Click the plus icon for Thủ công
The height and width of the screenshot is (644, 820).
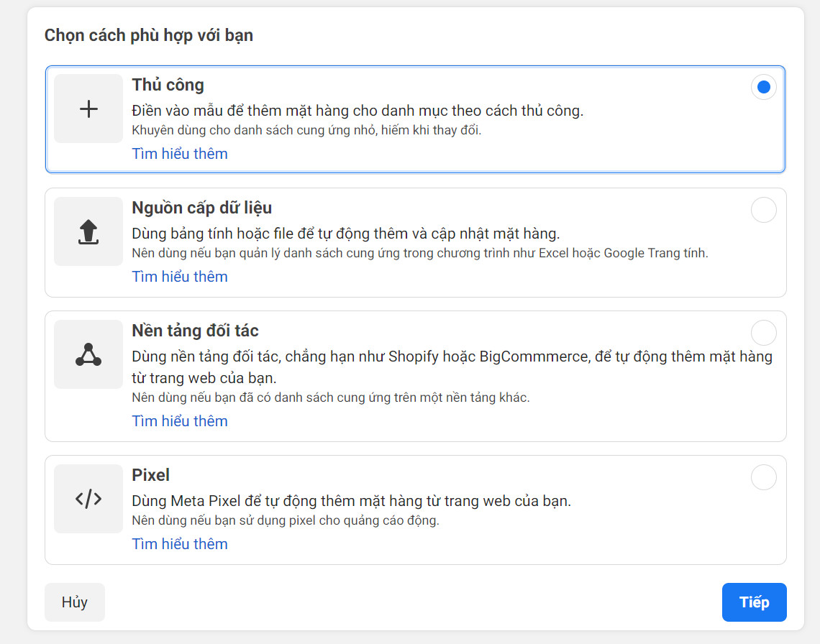click(x=88, y=109)
